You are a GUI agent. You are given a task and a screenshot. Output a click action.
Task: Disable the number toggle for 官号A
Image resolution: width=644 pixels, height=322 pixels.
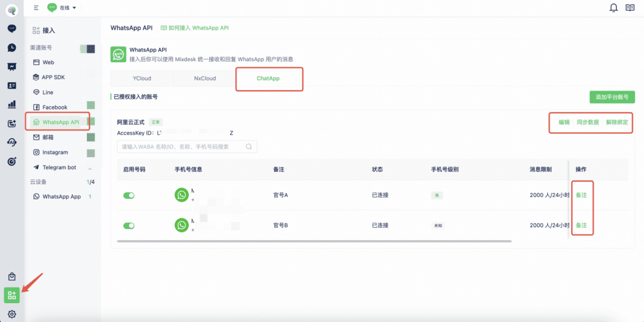[129, 196]
